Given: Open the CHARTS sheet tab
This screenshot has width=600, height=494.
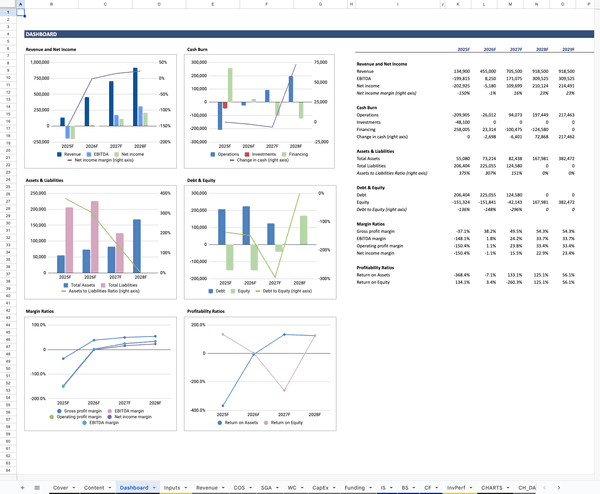Looking at the screenshot, I should click(492, 487).
